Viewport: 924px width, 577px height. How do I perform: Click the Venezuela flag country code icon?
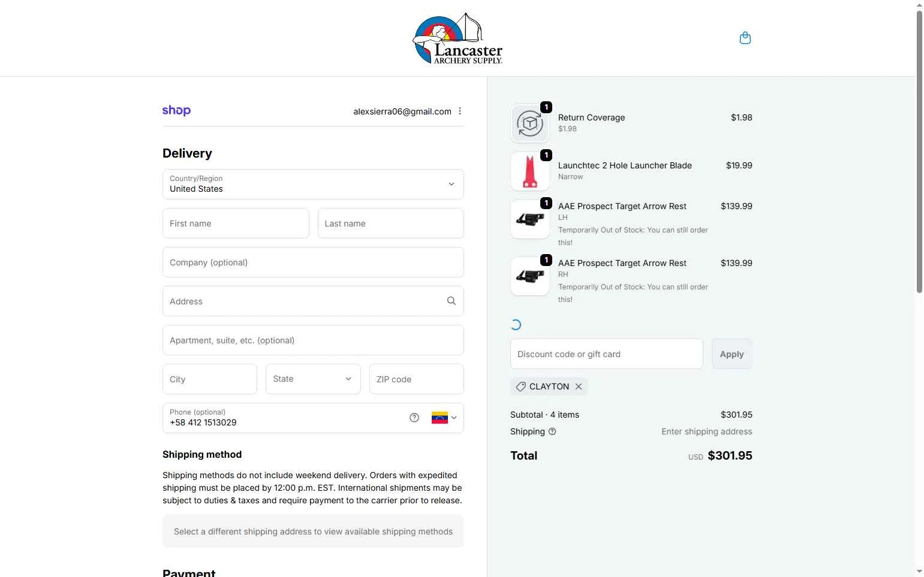[x=440, y=418]
